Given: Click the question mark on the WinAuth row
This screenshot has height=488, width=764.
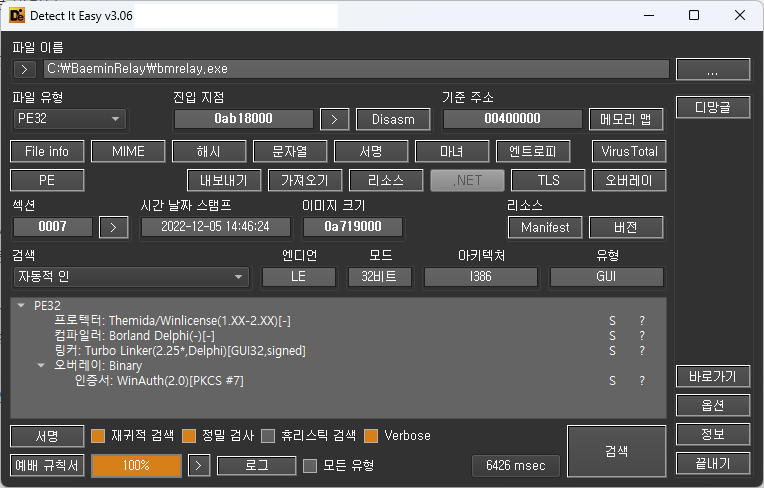Looking at the screenshot, I should tap(642, 381).
